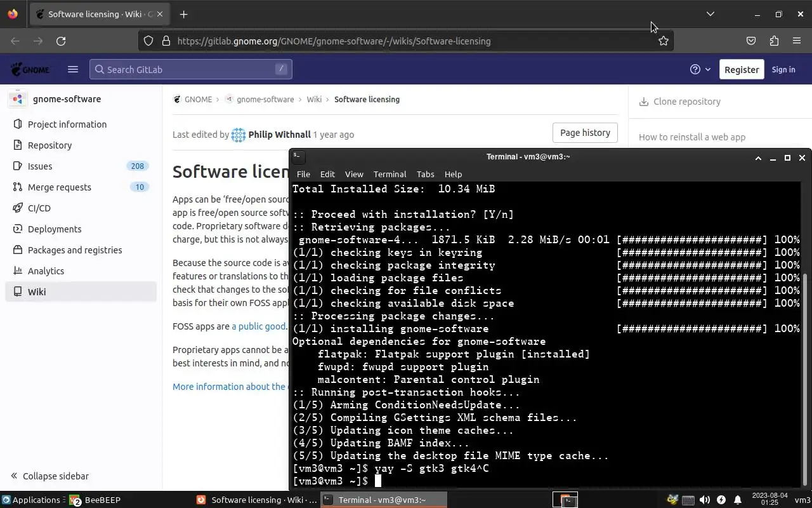Screen dimensions: 812x508
Task: Click the Page history button
Action: click(x=585, y=133)
